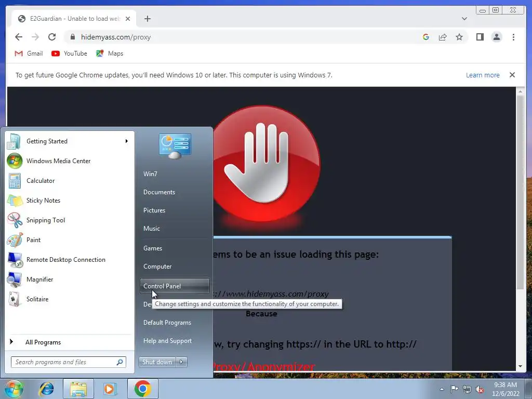Open Help and Support
This screenshot has height=399, width=532.
coord(175,341)
